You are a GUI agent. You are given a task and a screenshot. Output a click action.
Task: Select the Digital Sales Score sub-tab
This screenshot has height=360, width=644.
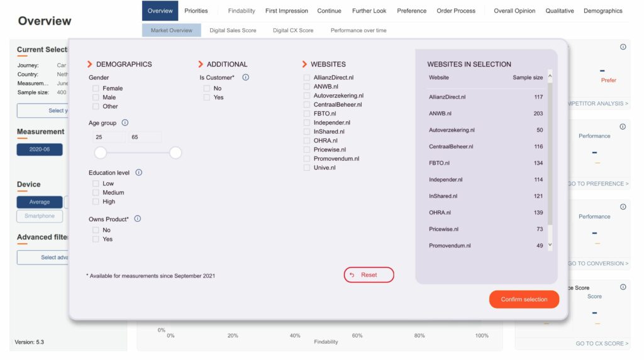click(233, 30)
